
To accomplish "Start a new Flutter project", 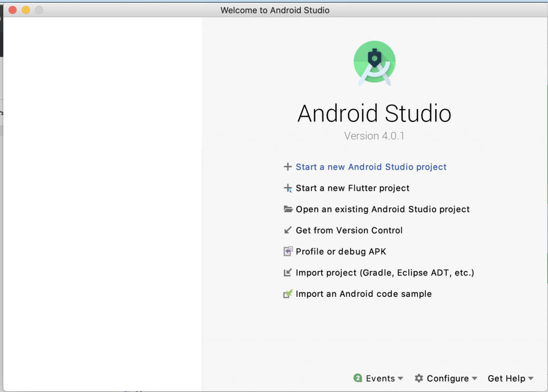I will (352, 188).
